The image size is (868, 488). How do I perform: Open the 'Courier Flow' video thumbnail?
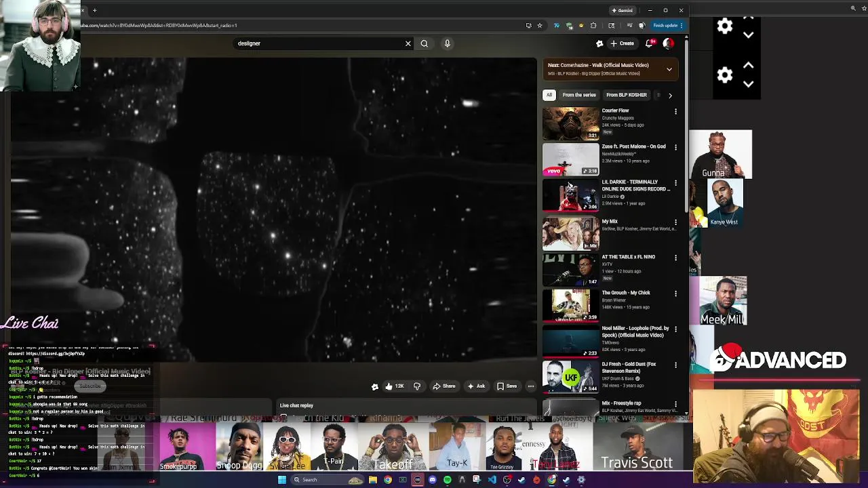point(571,123)
